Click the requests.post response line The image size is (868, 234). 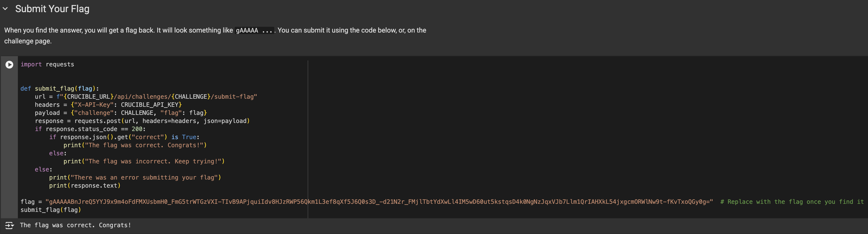(142, 121)
